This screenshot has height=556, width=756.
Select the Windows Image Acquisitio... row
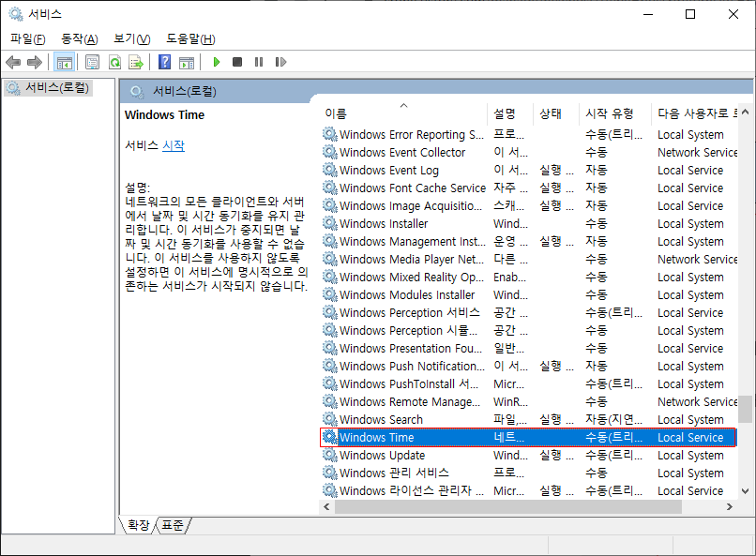[528, 205]
